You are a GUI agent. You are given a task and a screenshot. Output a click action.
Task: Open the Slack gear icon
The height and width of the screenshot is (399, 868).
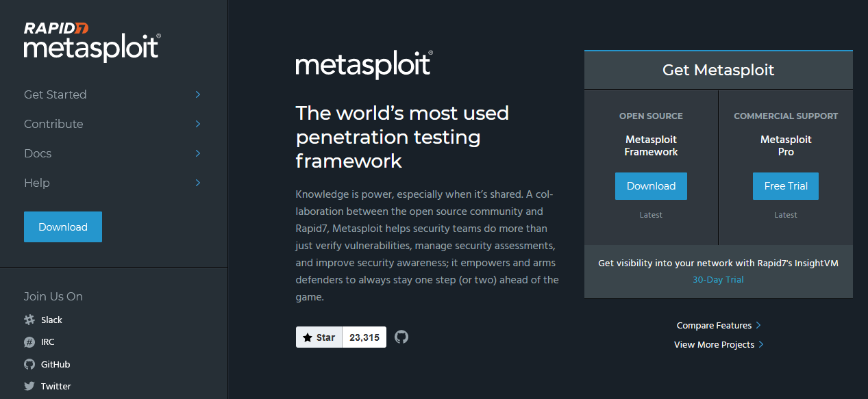pyautogui.click(x=29, y=320)
